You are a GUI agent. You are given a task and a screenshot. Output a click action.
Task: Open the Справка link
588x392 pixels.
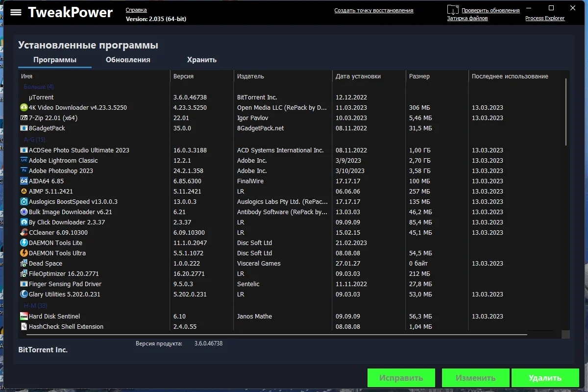coord(136,10)
